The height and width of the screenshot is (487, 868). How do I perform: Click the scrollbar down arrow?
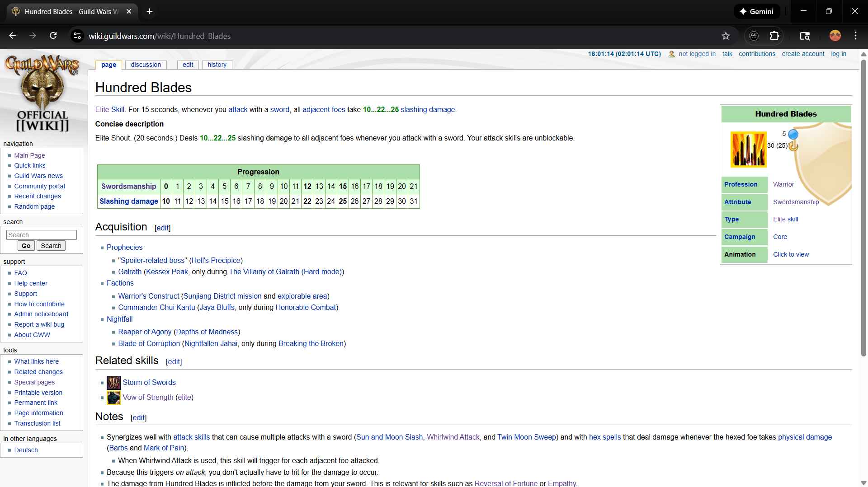[x=863, y=482]
